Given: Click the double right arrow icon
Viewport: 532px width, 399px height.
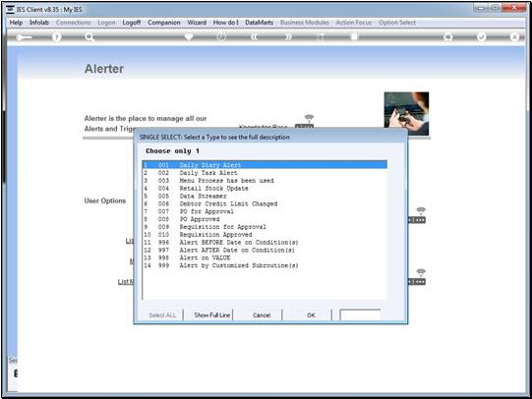Looking at the screenshot, I should (288, 36).
